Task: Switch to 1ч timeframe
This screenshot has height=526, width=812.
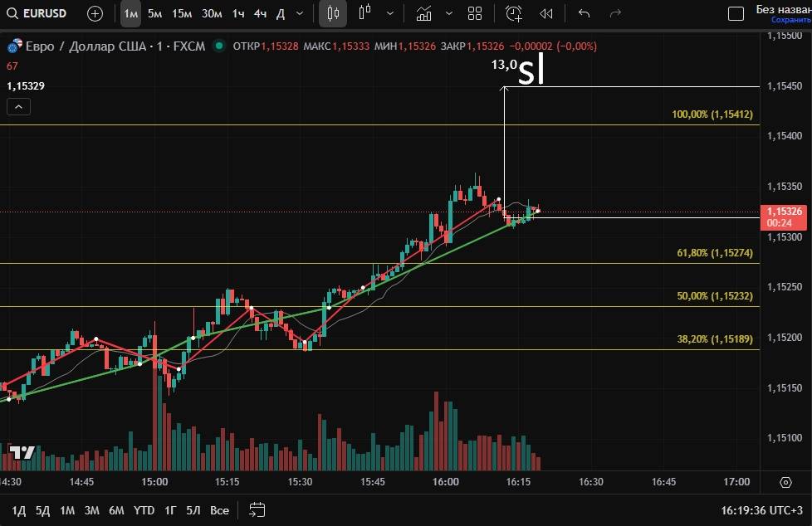Action: [238, 13]
